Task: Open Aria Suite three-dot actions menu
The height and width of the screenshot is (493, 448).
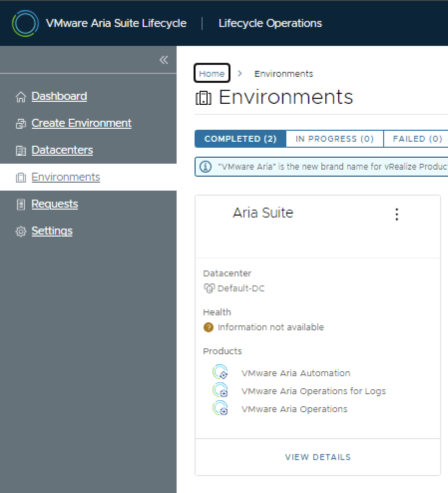Action: click(397, 214)
